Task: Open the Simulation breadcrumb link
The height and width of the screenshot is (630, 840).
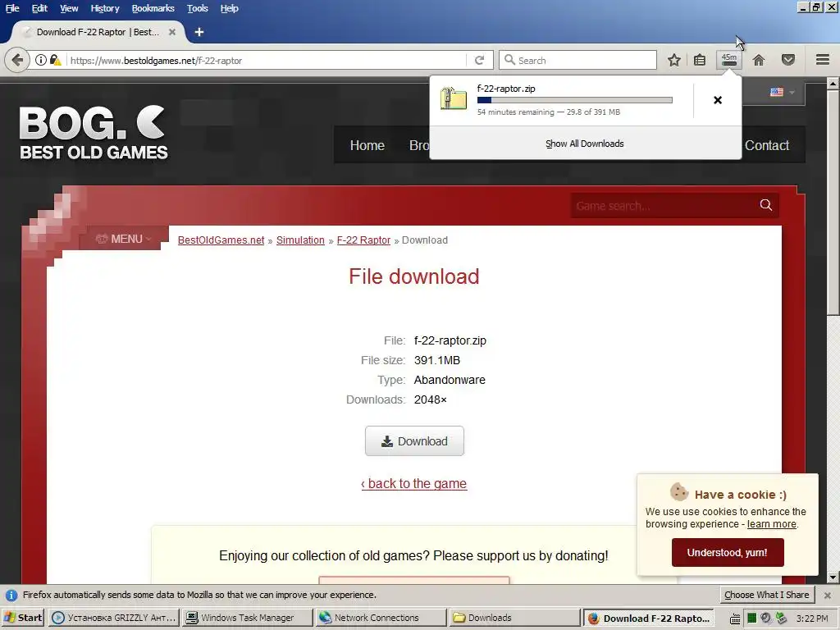Action: [x=300, y=240]
